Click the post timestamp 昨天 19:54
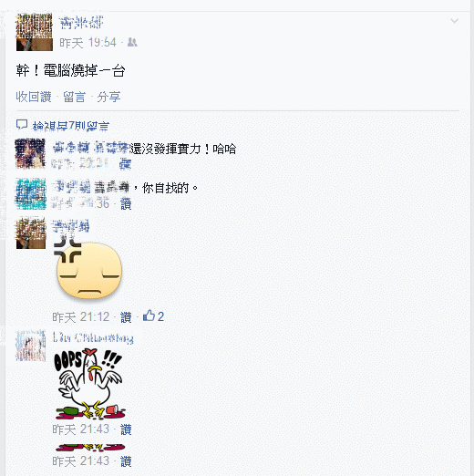The width and height of the screenshot is (474, 476). pyautogui.click(x=88, y=43)
